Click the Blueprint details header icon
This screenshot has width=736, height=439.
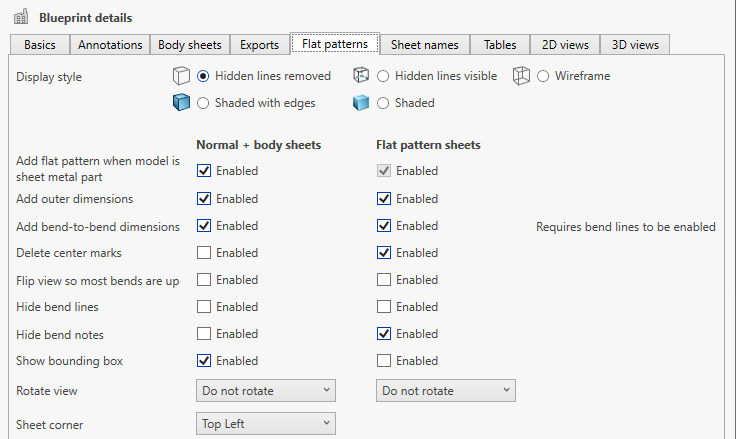[x=21, y=18]
